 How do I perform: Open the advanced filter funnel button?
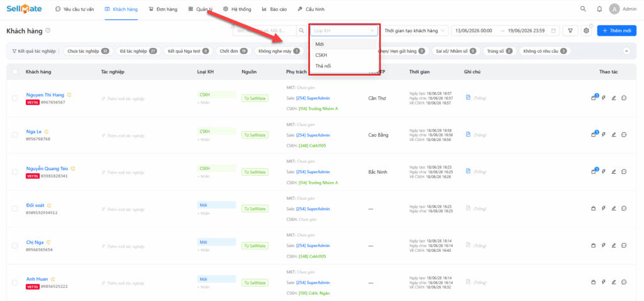[570, 30]
